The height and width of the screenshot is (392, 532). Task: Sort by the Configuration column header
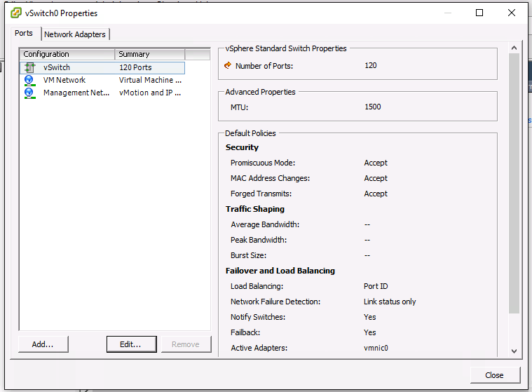[67, 54]
